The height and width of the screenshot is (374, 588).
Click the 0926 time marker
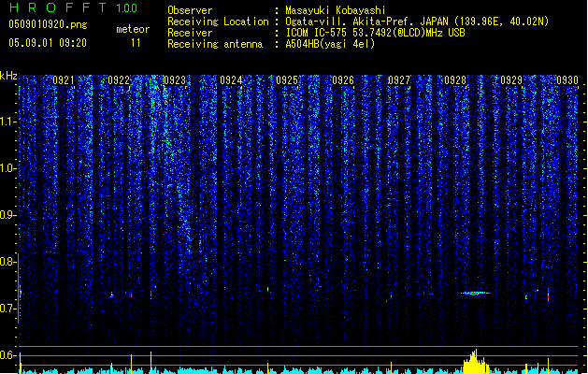click(x=343, y=80)
